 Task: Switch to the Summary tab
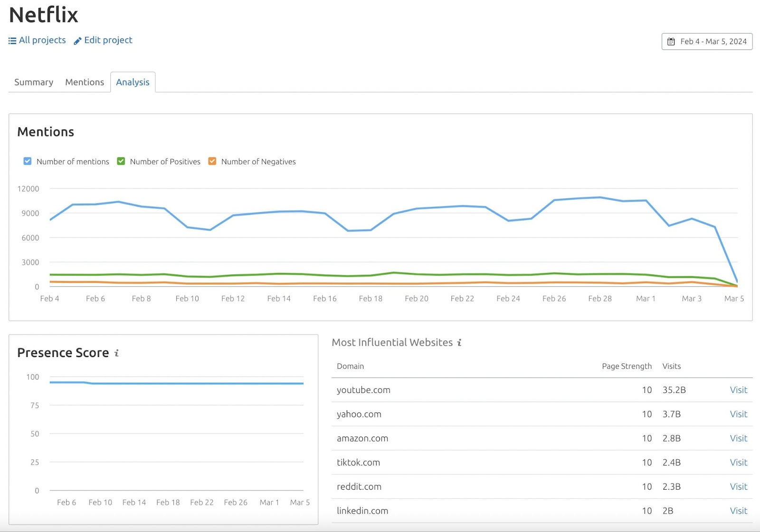pos(33,82)
